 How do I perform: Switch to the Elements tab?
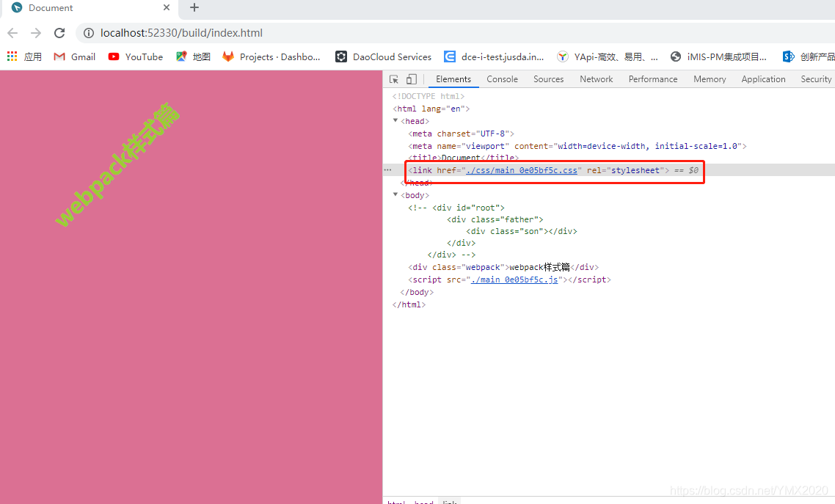[x=453, y=79]
